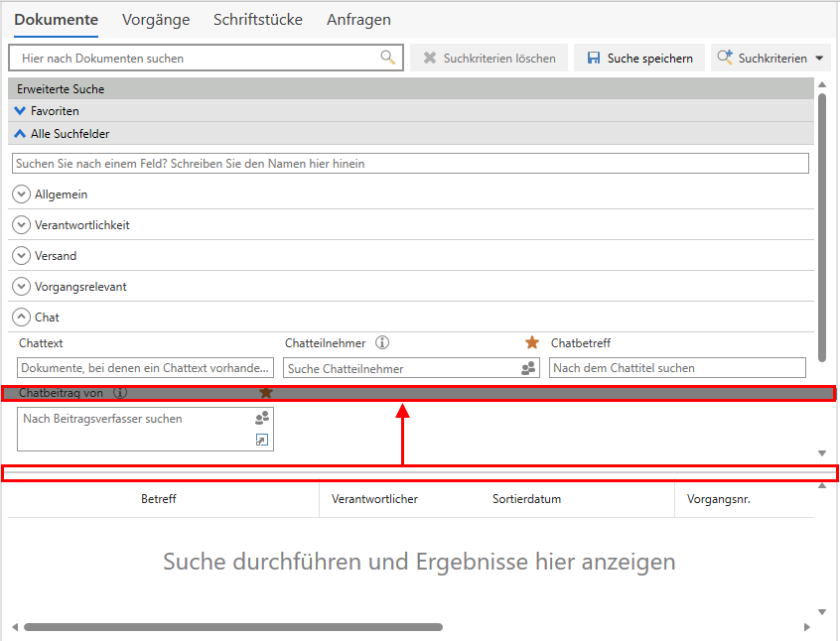Click the star icon beside Chatbeitrag von
840x641 pixels.
(x=265, y=393)
